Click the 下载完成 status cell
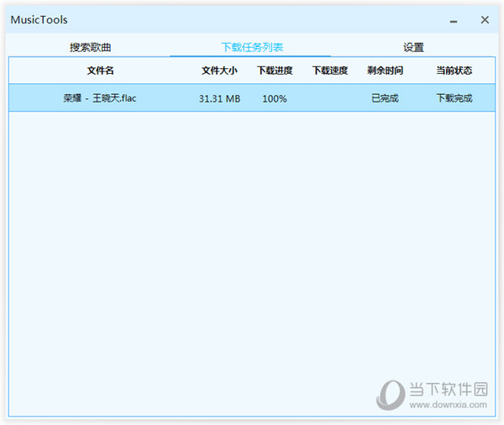 pyautogui.click(x=454, y=98)
